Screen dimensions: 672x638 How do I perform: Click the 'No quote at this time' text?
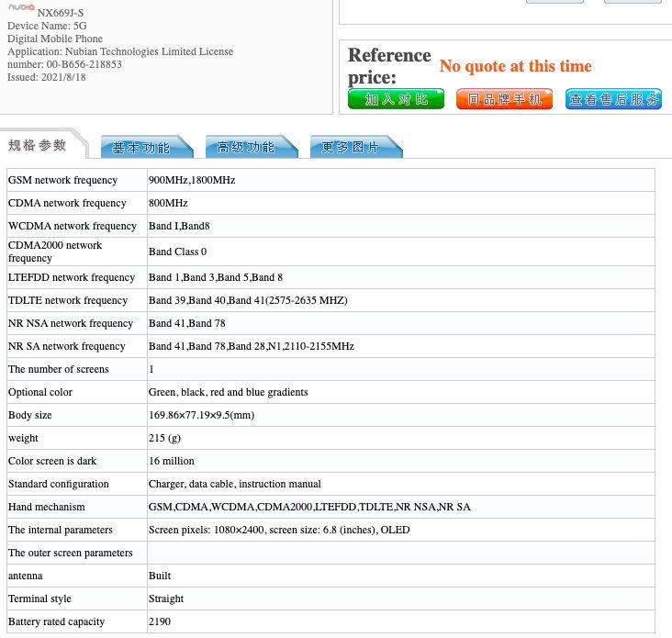point(515,66)
